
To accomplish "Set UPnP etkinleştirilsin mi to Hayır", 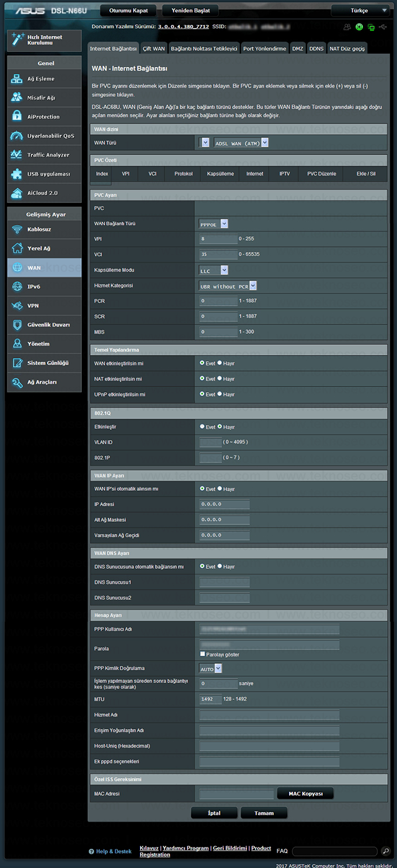I will (220, 394).
